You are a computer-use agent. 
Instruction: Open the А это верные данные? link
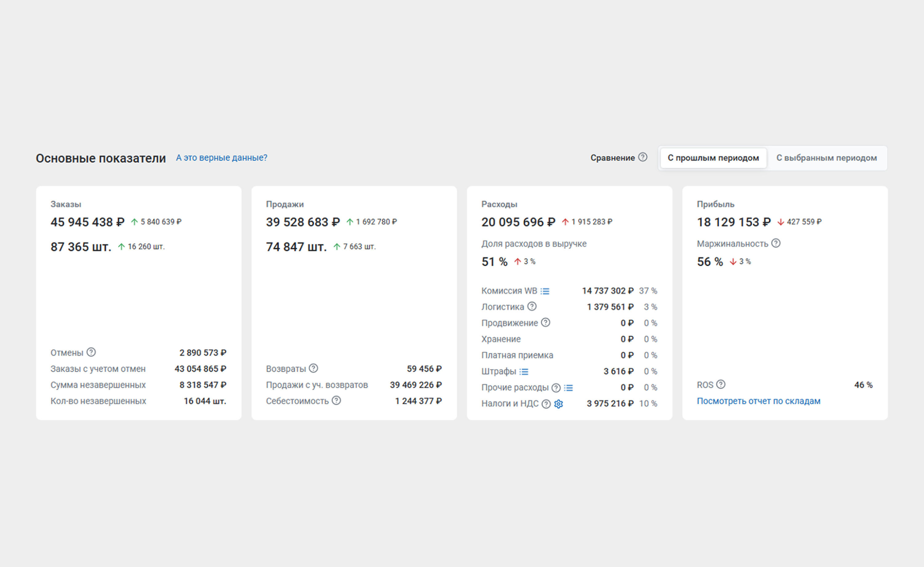(222, 158)
